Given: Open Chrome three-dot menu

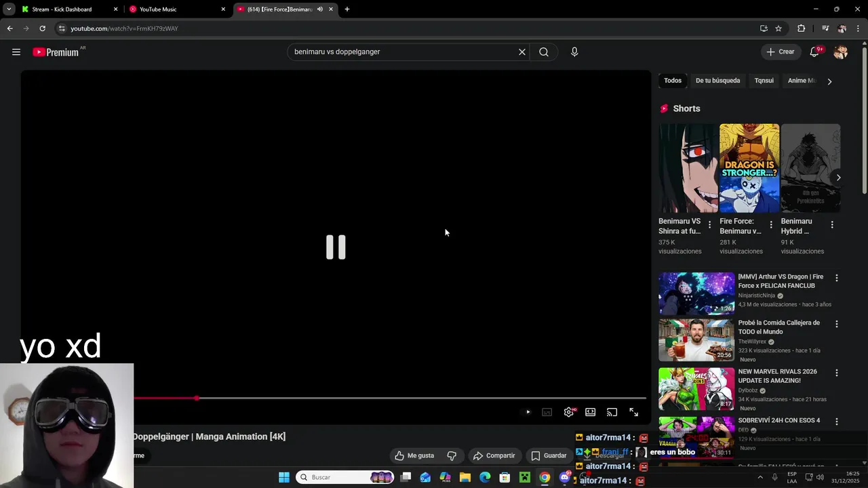Looking at the screenshot, I should point(857,28).
